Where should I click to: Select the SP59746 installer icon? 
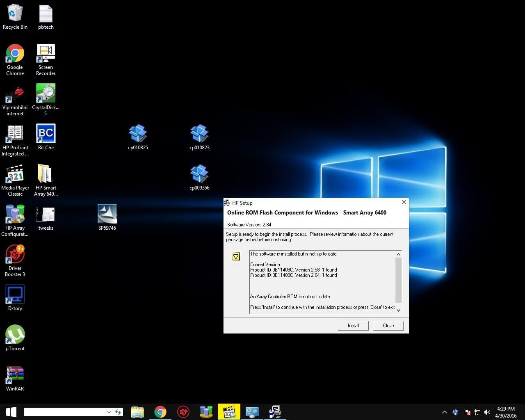[107, 217]
